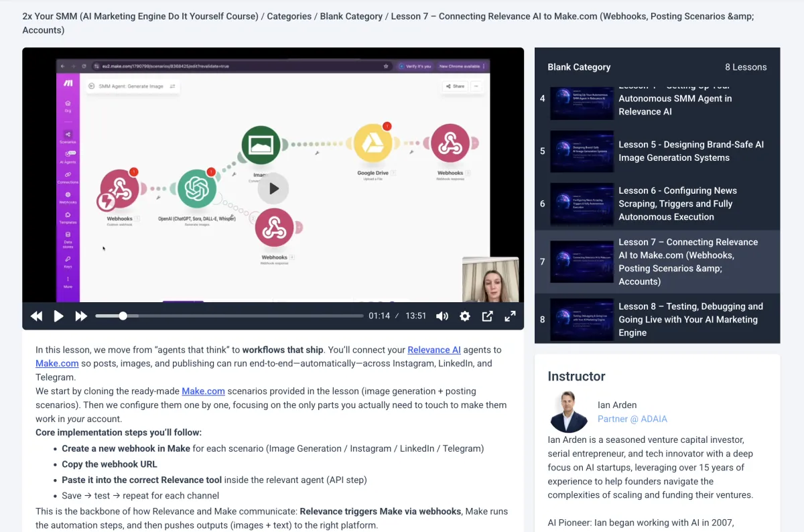Click the OpenAI module icon in the video
This screenshot has height=532, width=804.
(197, 188)
